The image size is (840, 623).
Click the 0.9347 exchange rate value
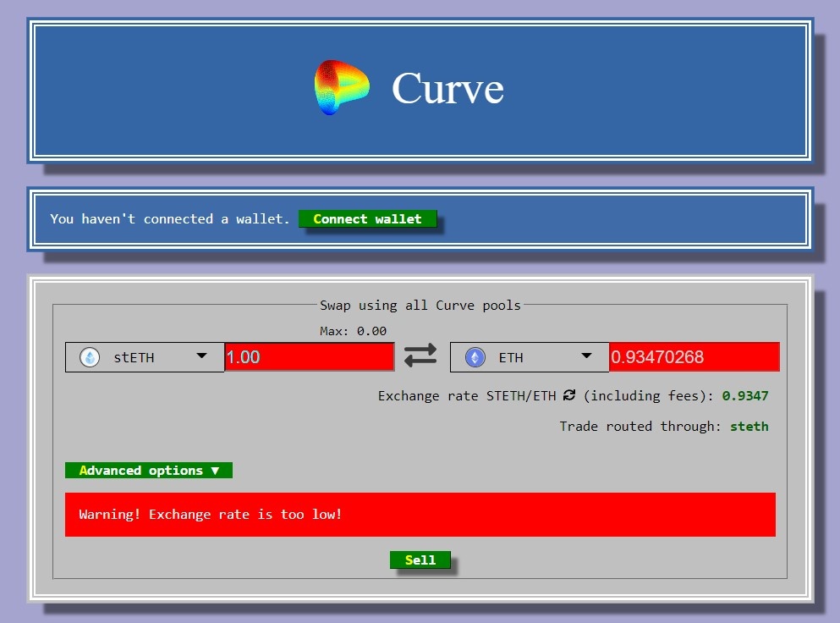click(745, 396)
